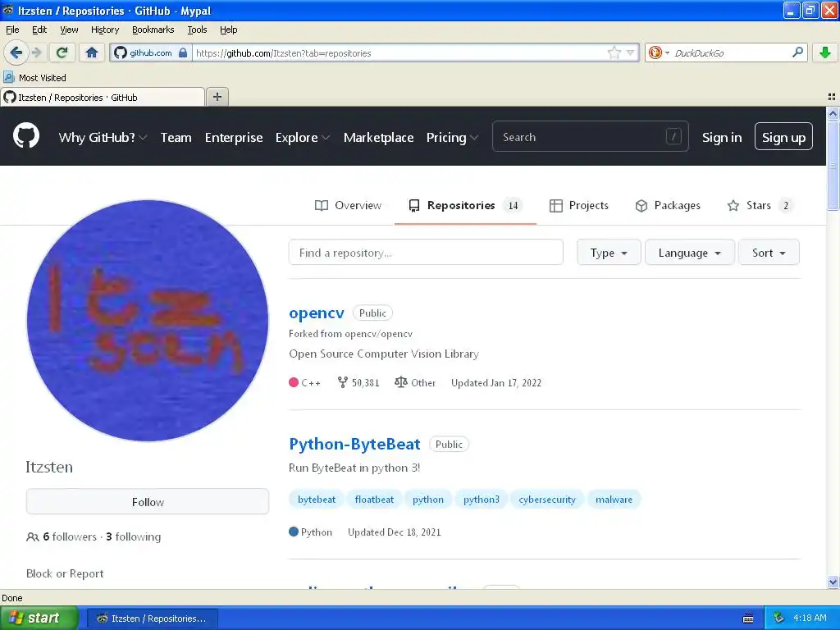Switch to the Overview profile tab
This screenshot has width=840, height=630.
(x=348, y=206)
